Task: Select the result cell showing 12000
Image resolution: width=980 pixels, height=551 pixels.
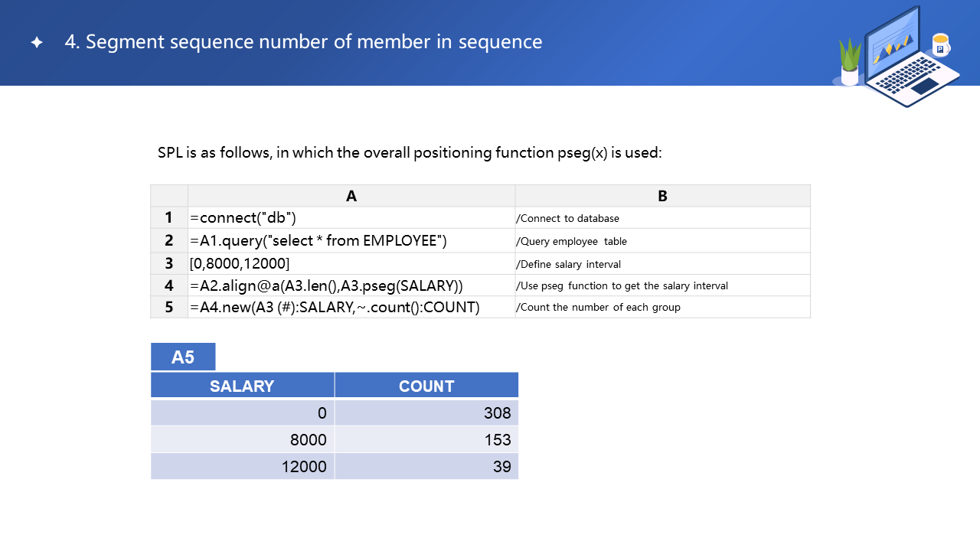Action: click(x=242, y=466)
